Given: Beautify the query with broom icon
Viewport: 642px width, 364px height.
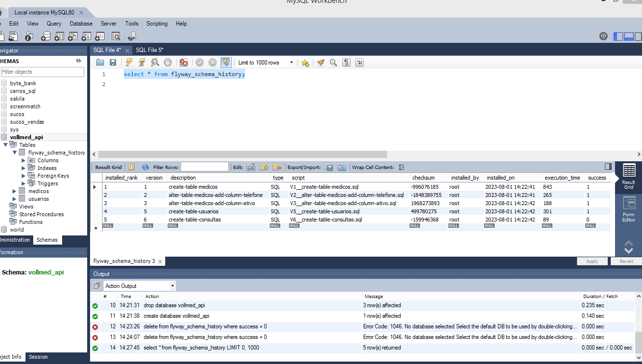Looking at the screenshot, I should pos(320,63).
